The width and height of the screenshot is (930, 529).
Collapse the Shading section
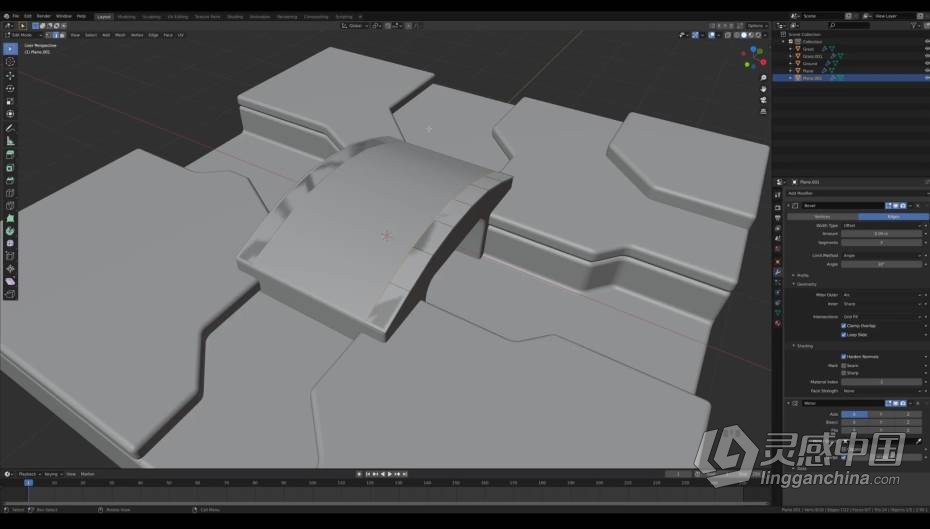[803, 346]
